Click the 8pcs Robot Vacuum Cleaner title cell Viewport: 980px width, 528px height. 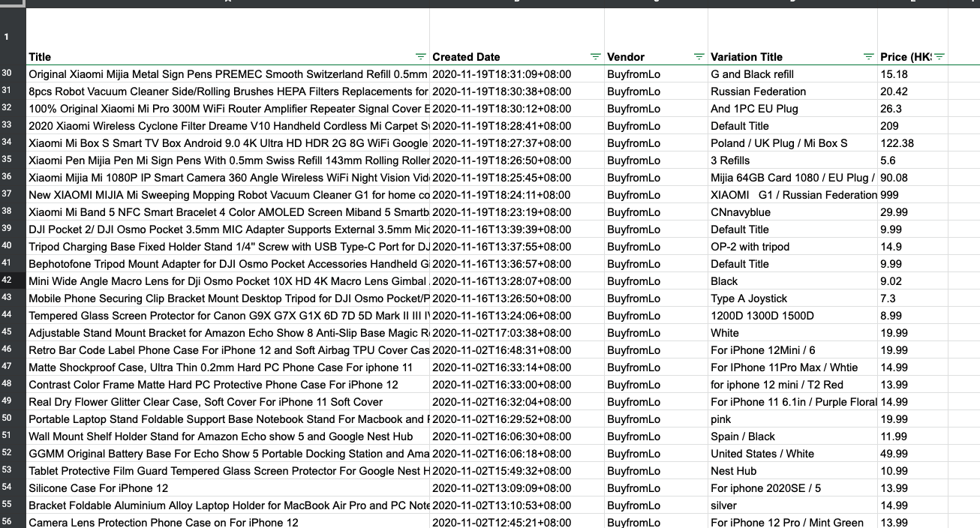point(228,91)
